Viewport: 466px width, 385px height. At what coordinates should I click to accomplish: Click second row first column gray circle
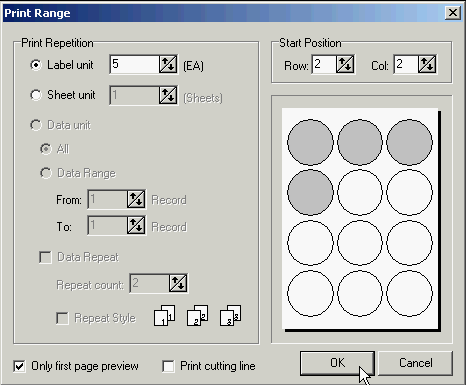310,192
